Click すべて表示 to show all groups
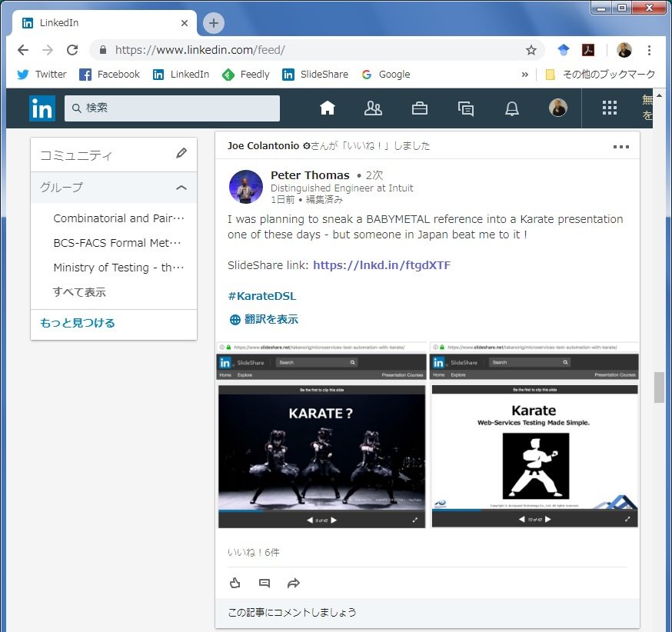 tap(79, 292)
